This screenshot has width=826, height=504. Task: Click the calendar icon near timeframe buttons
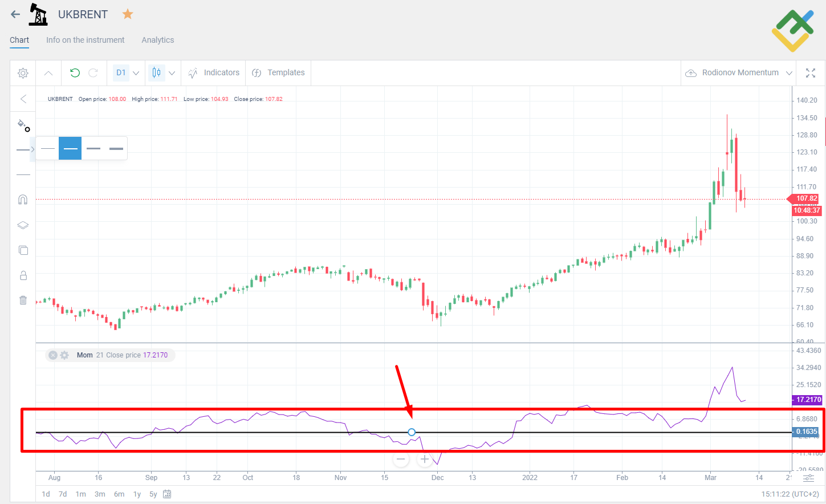click(167, 494)
